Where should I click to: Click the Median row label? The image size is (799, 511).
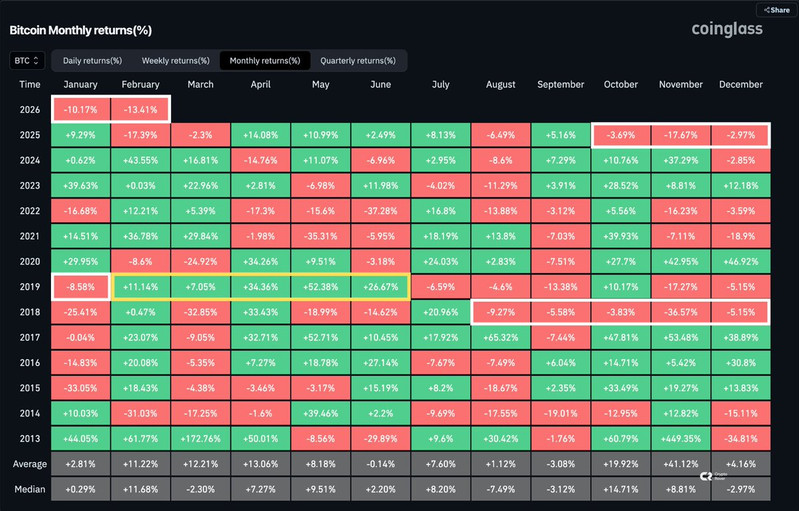(x=30, y=491)
